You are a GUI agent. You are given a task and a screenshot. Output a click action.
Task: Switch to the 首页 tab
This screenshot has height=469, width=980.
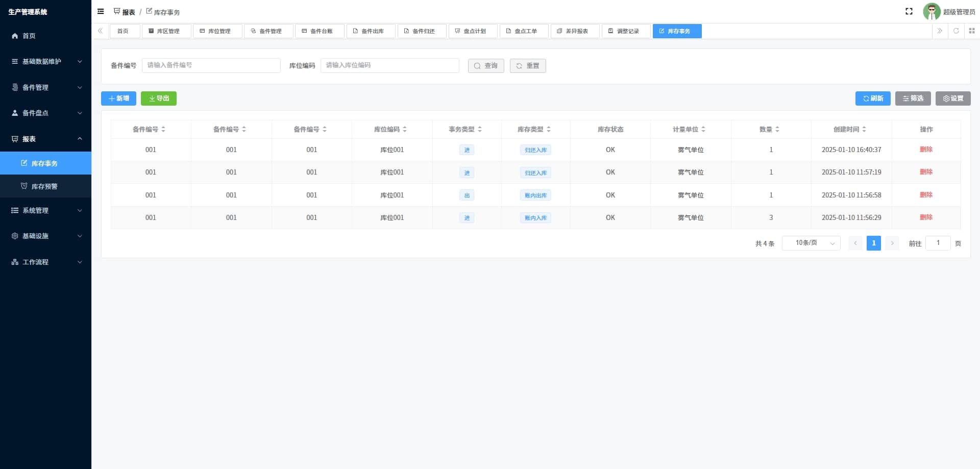click(x=125, y=31)
